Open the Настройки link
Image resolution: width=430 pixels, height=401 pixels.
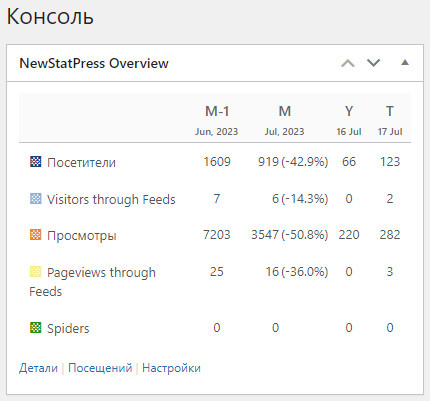(171, 368)
